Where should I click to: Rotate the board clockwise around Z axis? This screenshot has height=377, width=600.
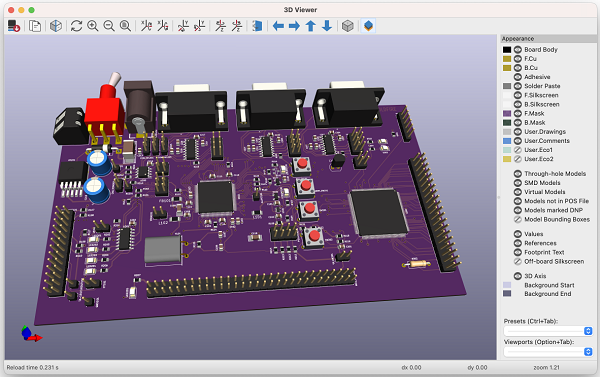tap(220, 26)
